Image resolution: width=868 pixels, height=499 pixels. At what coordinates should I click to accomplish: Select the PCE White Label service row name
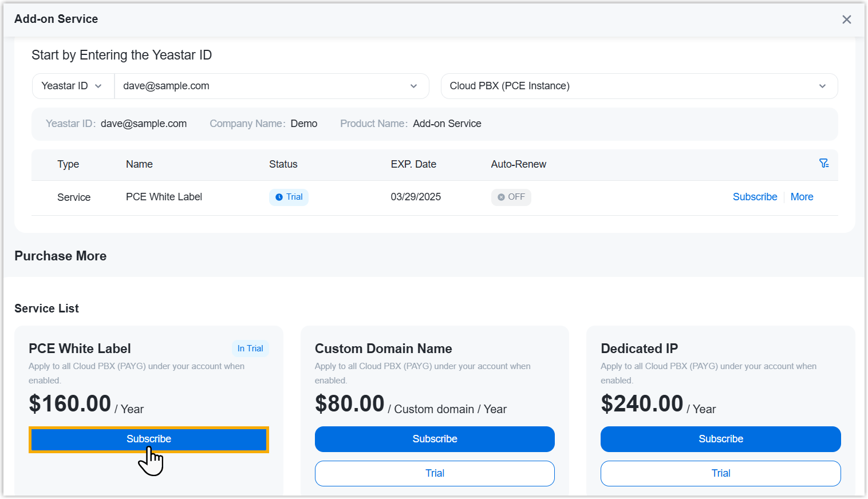click(x=164, y=197)
